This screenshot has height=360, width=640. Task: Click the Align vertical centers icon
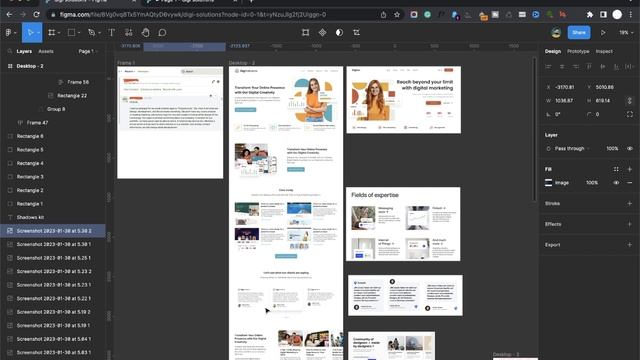point(602,66)
